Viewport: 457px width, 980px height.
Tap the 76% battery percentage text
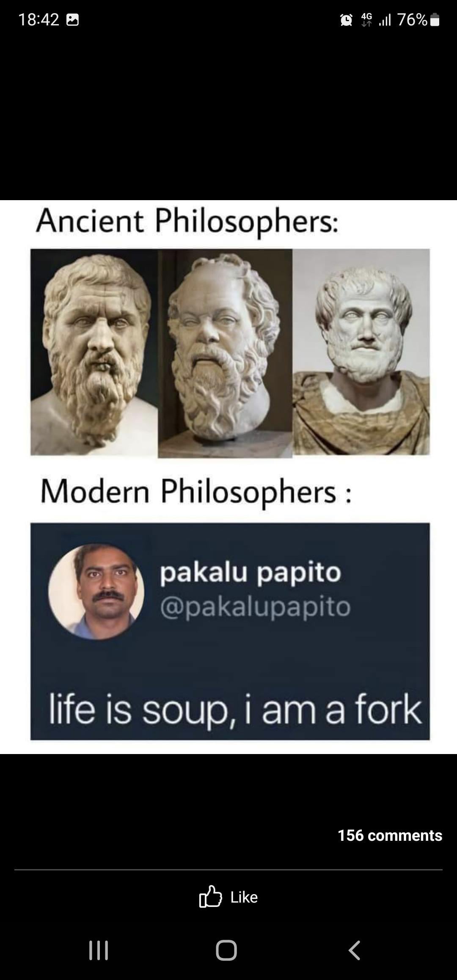point(412,20)
